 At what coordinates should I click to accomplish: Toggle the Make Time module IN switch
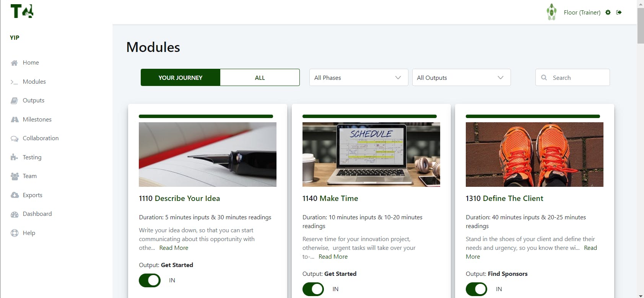coord(313,289)
